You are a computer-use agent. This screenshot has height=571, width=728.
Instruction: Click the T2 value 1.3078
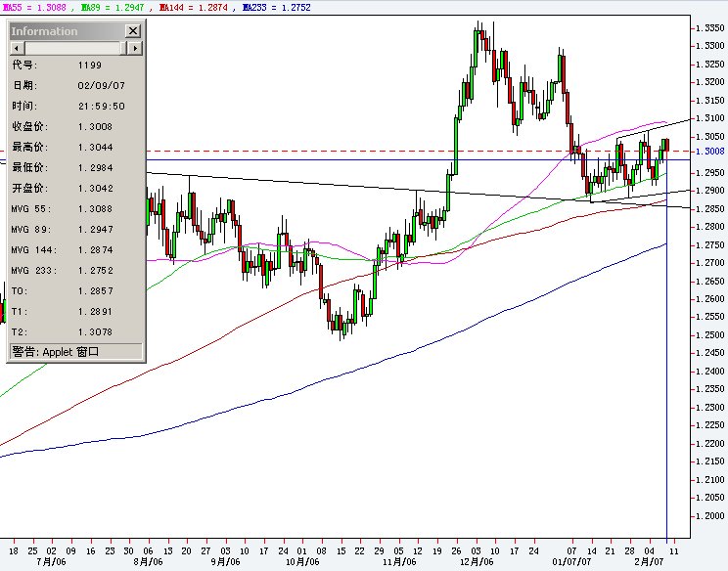point(96,332)
